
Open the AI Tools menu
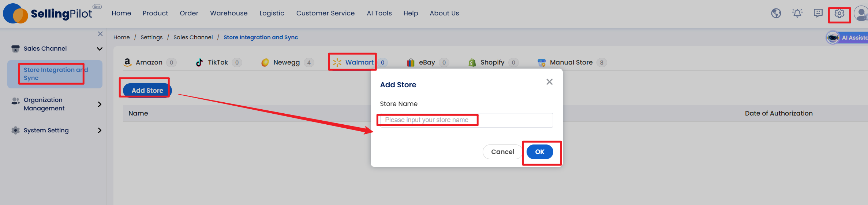[x=379, y=13]
